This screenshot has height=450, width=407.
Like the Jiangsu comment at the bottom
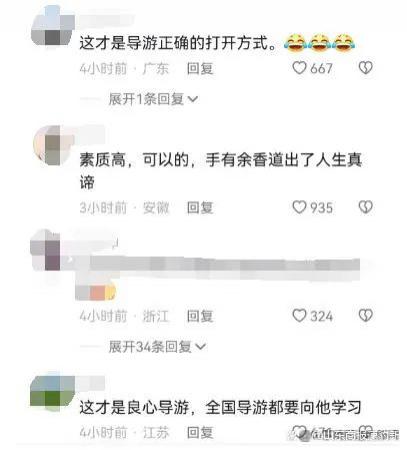point(299,432)
